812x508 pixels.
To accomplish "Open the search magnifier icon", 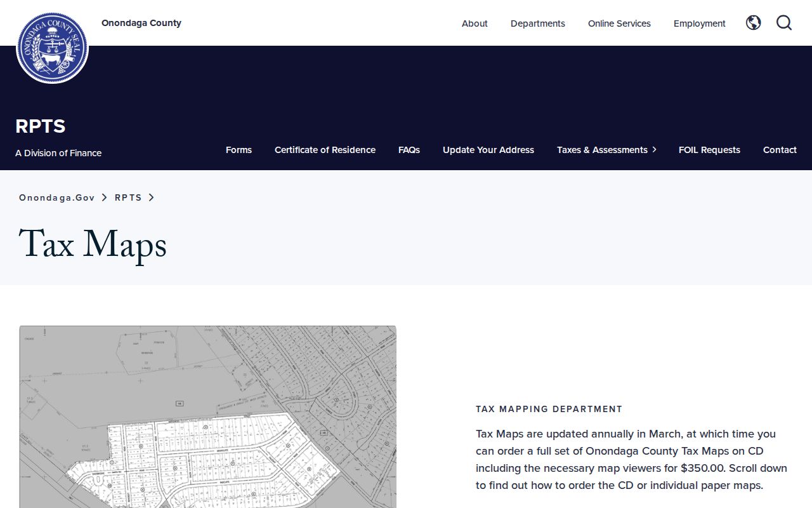I will [784, 23].
